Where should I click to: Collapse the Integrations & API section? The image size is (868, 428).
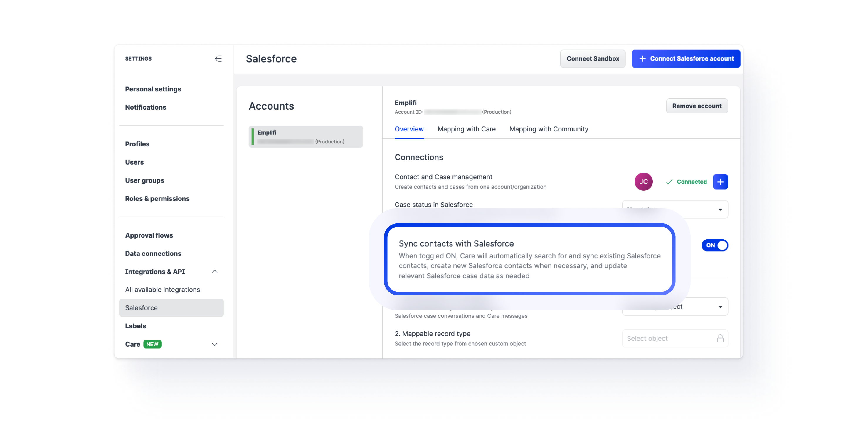(x=214, y=272)
